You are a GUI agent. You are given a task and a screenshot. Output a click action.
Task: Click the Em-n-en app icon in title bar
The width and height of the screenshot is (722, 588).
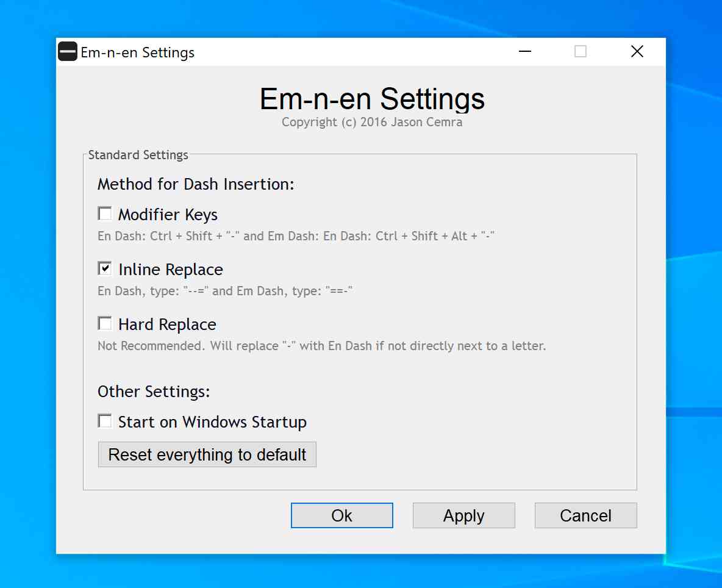tap(68, 52)
